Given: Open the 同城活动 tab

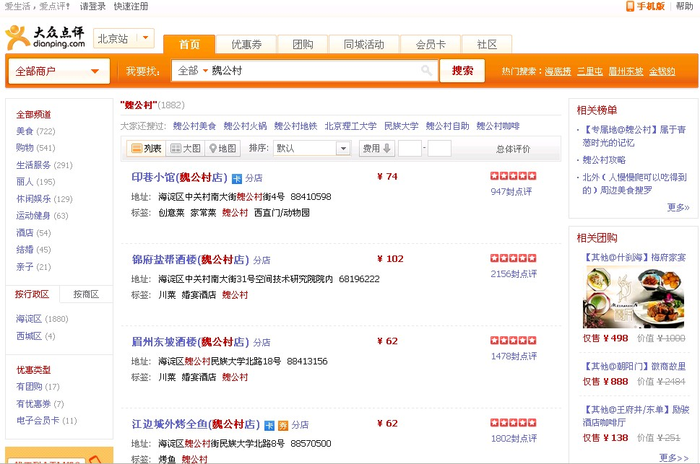Looking at the screenshot, I should click(x=364, y=44).
